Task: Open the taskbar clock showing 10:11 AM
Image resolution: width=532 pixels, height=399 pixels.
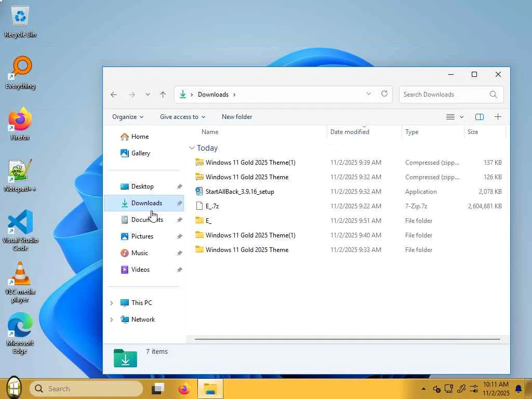Action: (x=496, y=389)
